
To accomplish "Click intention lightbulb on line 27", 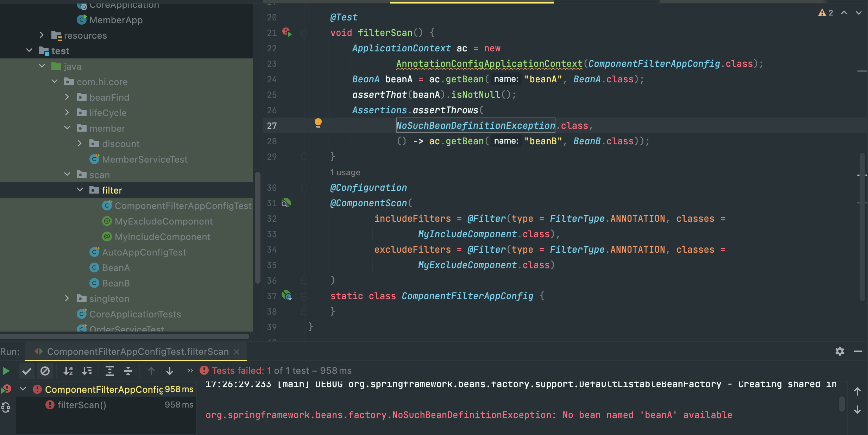I will click(x=318, y=123).
